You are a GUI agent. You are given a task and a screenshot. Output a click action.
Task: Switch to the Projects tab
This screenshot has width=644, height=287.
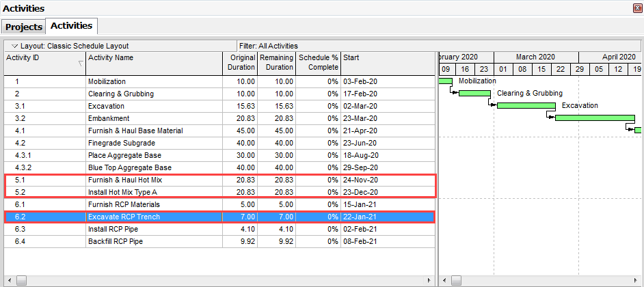(24, 27)
